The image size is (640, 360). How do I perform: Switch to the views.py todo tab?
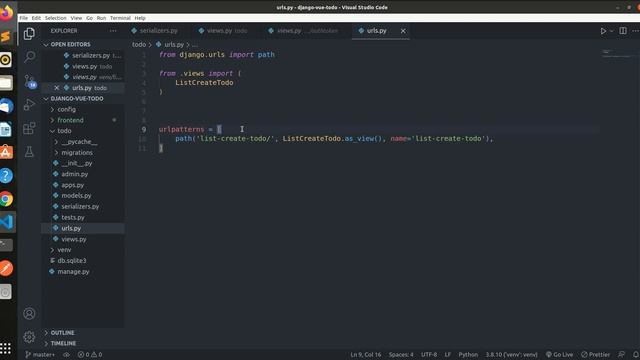pyautogui.click(x=227, y=31)
